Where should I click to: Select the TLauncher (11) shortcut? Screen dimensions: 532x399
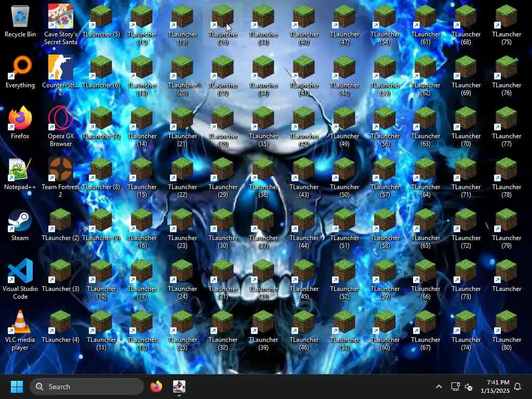point(101,330)
